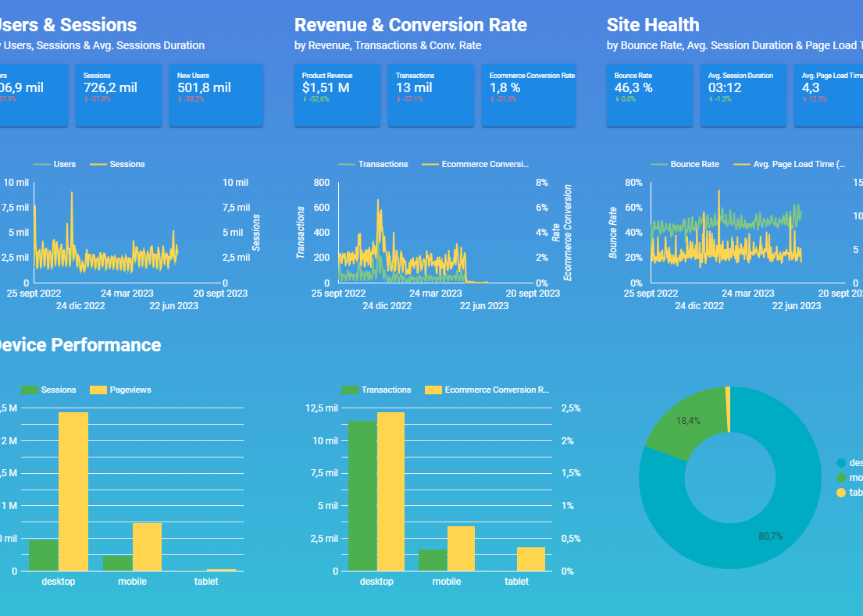Click the Revenue & Conversion Rate heading

coord(411,25)
